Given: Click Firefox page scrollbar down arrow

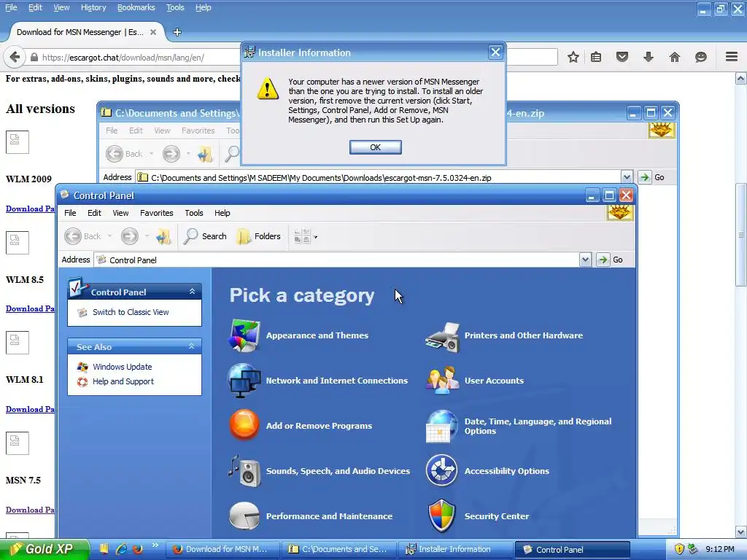Looking at the screenshot, I should click(741, 532).
